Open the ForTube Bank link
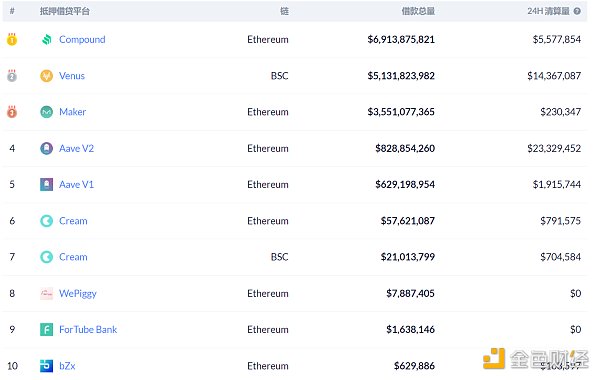 [88, 329]
